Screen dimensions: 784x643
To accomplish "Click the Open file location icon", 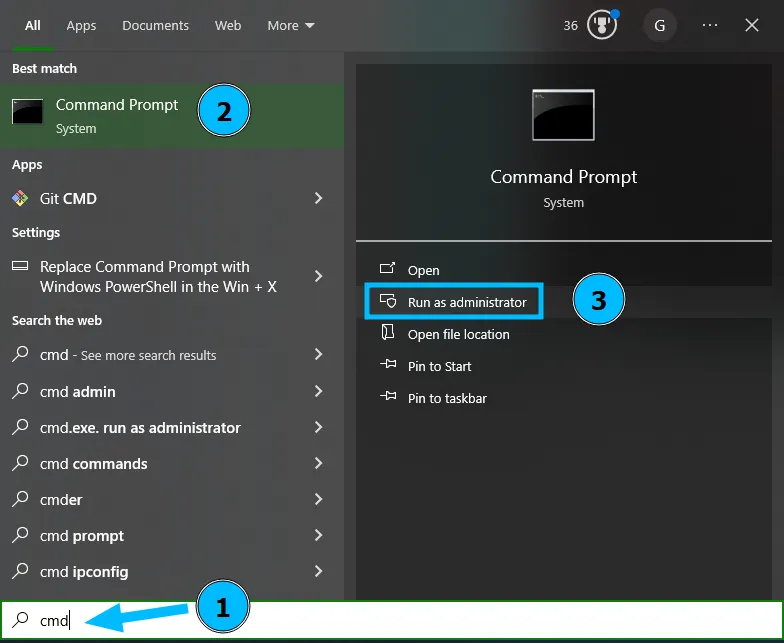I will point(388,332).
